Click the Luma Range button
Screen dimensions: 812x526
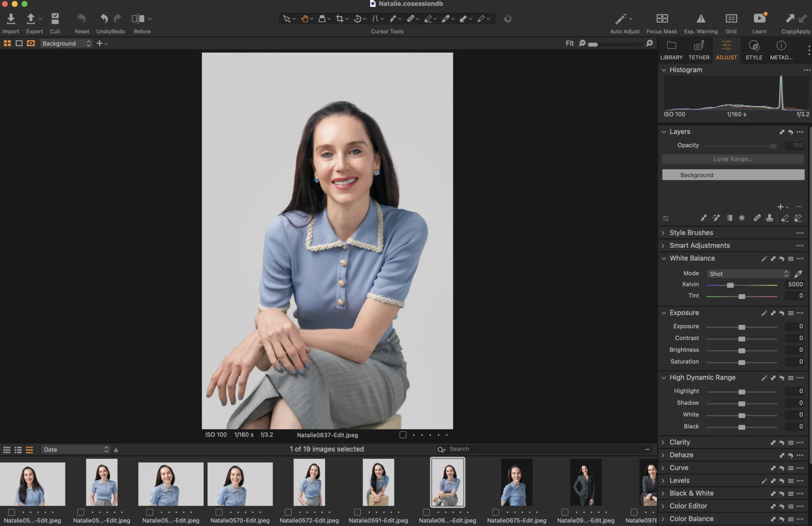click(x=732, y=159)
